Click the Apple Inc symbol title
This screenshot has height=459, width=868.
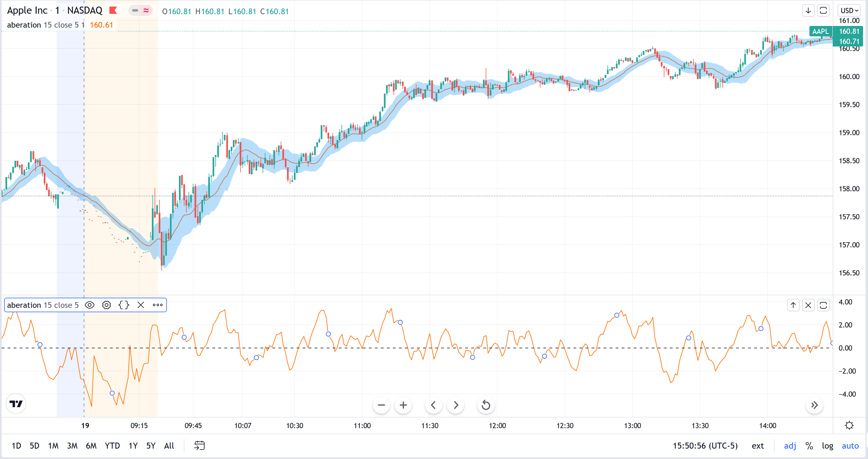coord(27,10)
